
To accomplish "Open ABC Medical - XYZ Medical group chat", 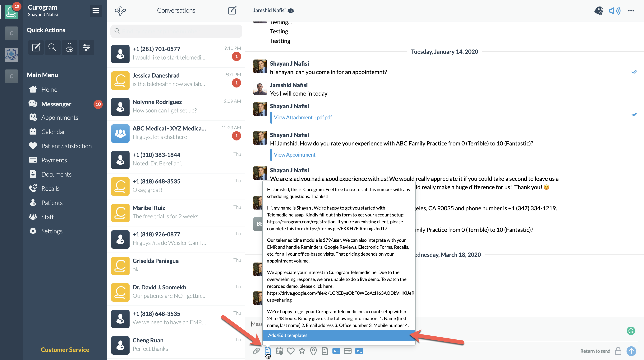I will pyautogui.click(x=176, y=134).
